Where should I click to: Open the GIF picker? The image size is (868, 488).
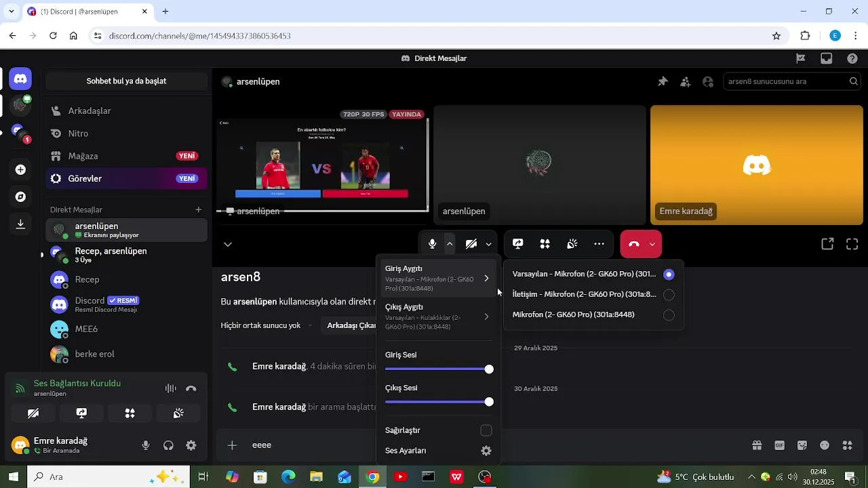pos(780,445)
